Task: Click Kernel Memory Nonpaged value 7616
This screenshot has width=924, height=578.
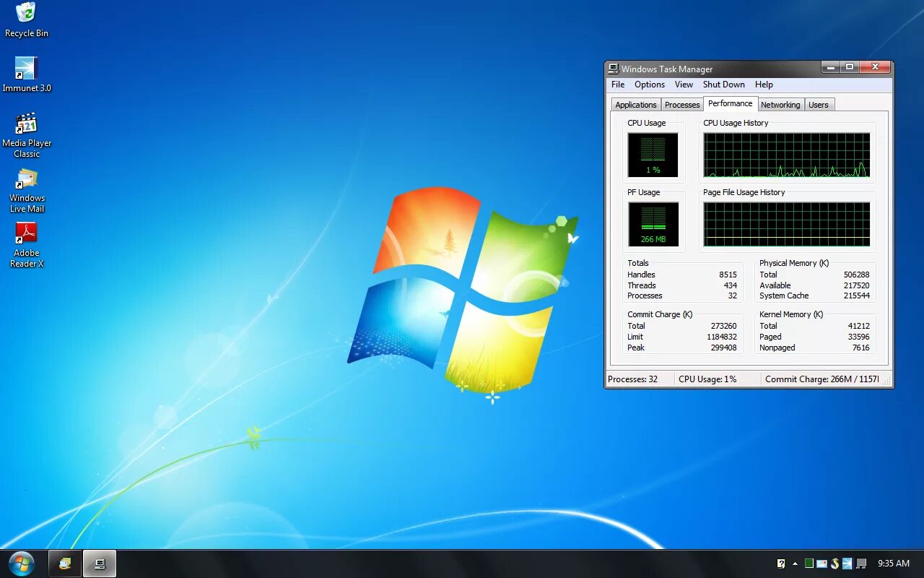Action: click(861, 348)
